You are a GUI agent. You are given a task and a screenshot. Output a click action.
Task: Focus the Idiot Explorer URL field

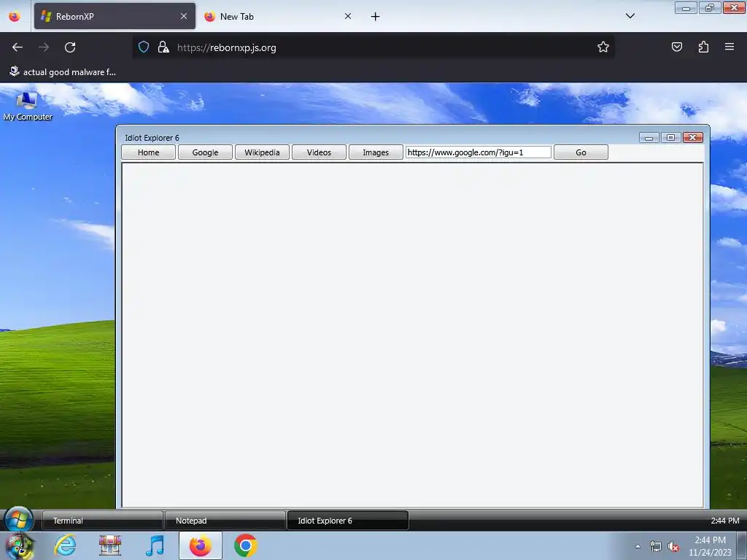coord(479,152)
